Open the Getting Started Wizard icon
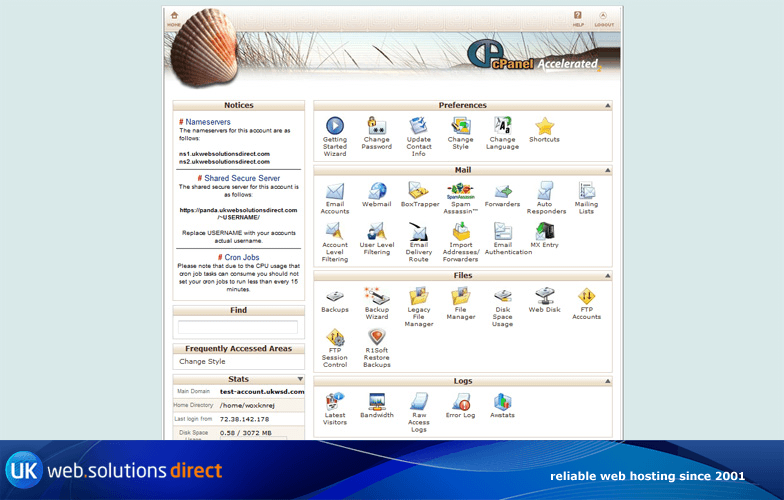The height and width of the screenshot is (500, 784). (334, 127)
